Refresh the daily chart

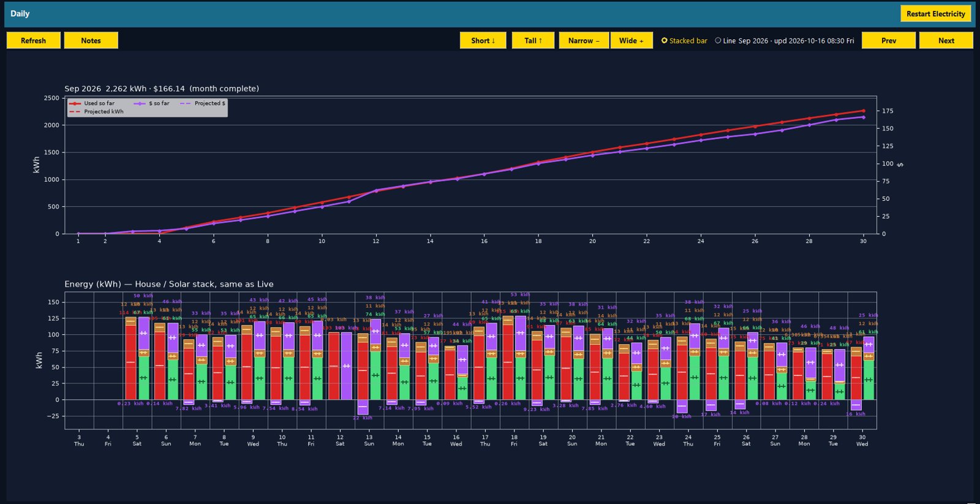(33, 40)
